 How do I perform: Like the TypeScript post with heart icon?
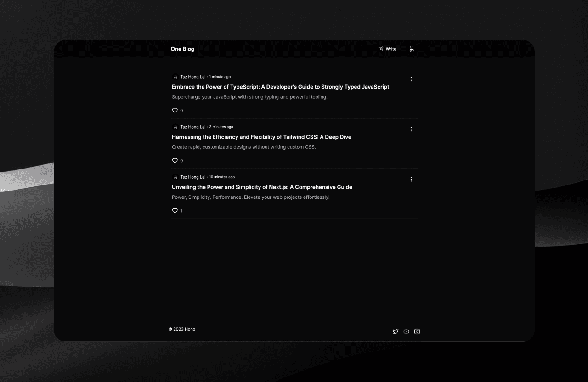[x=175, y=111]
